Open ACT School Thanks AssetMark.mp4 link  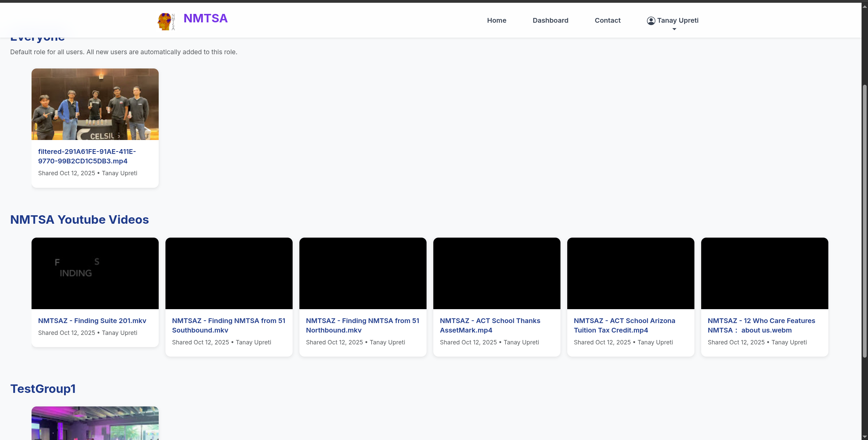[490, 325]
